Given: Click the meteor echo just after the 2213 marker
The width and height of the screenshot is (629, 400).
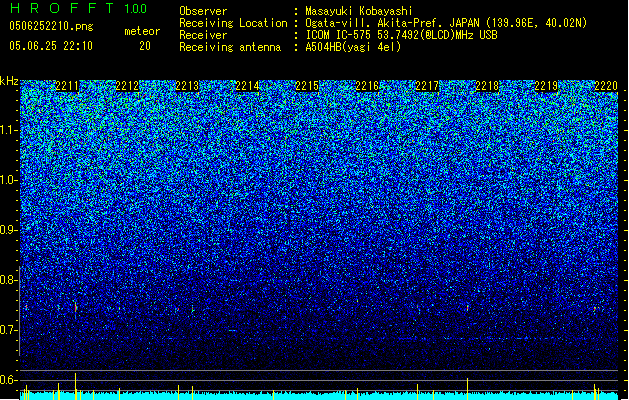Looking at the screenshot, I should (x=193, y=310).
